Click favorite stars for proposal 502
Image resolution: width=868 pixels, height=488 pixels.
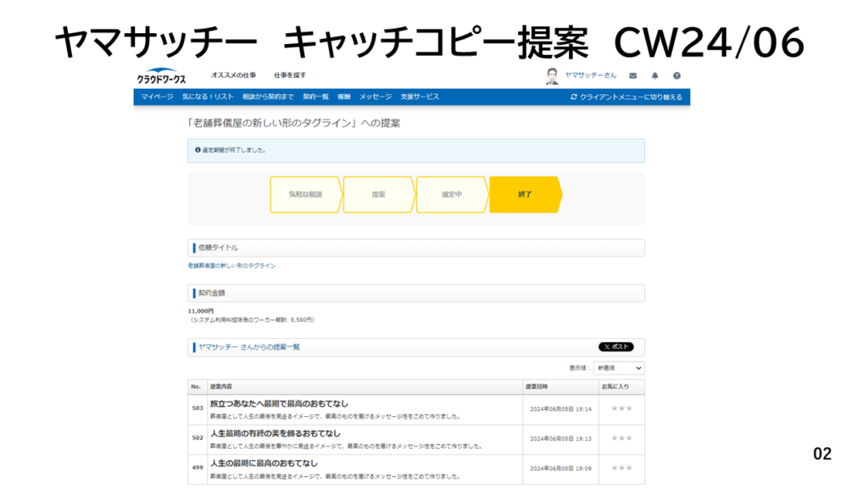(x=621, y=438)
